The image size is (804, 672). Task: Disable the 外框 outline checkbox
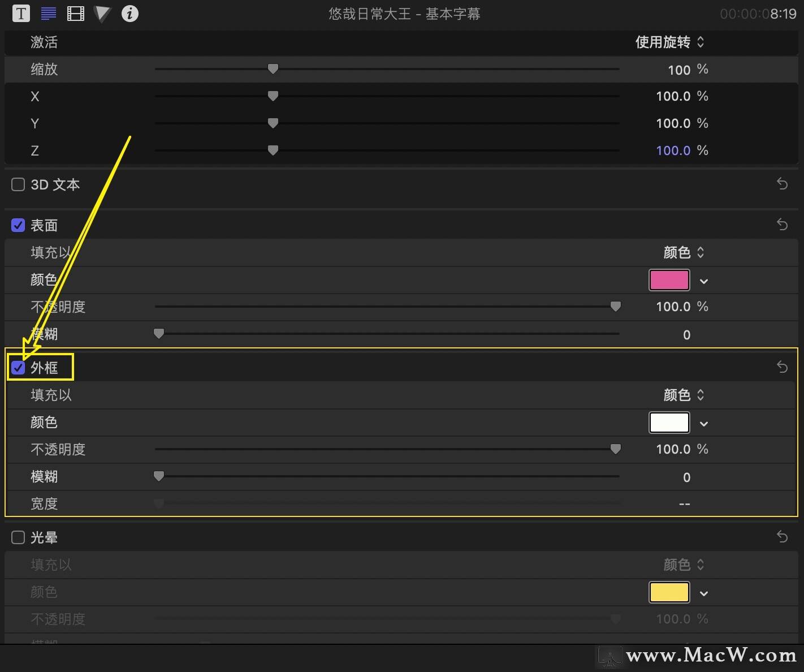18,368
